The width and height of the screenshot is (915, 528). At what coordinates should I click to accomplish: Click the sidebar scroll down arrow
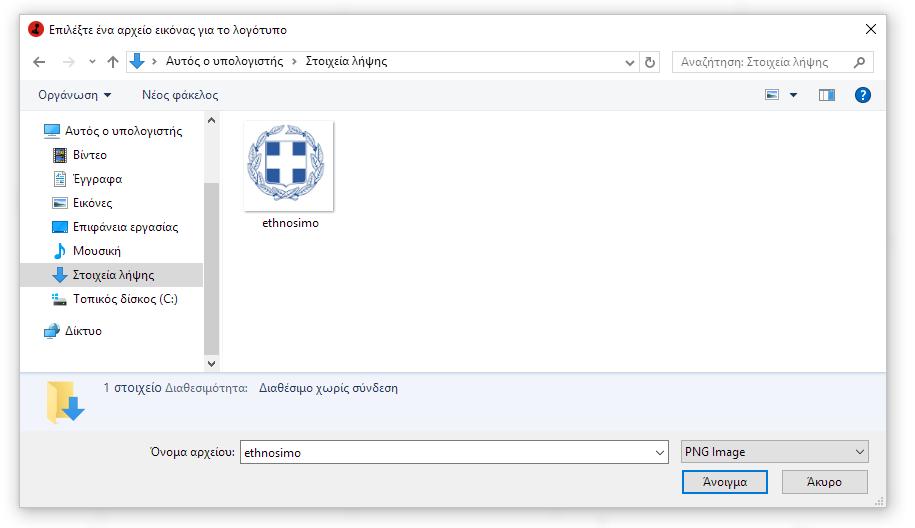click(211, 363)
